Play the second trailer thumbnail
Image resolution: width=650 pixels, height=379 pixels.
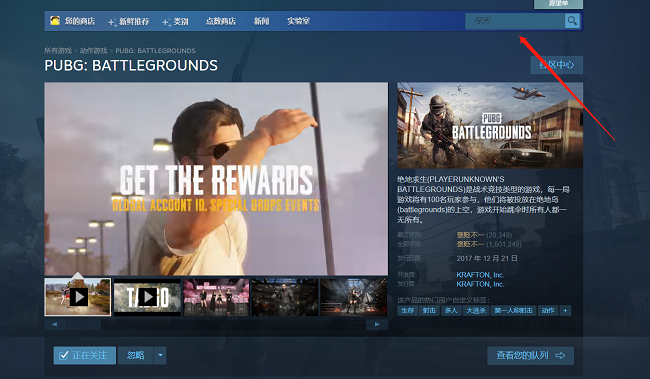pyautogui.click(x=147, y=297)
